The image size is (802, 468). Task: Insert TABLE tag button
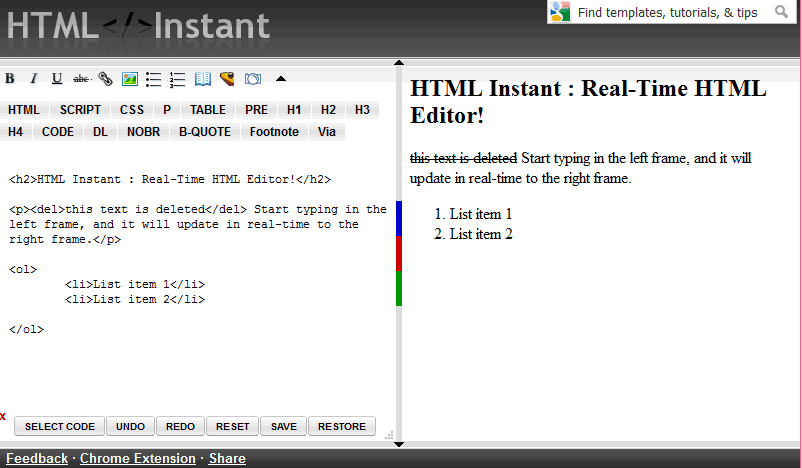[x=208, y=110]
